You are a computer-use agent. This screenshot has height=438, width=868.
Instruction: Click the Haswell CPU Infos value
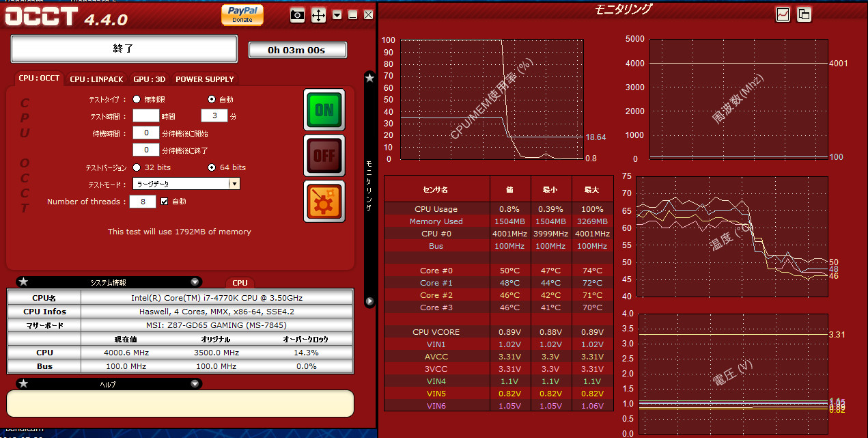point(217,312)
